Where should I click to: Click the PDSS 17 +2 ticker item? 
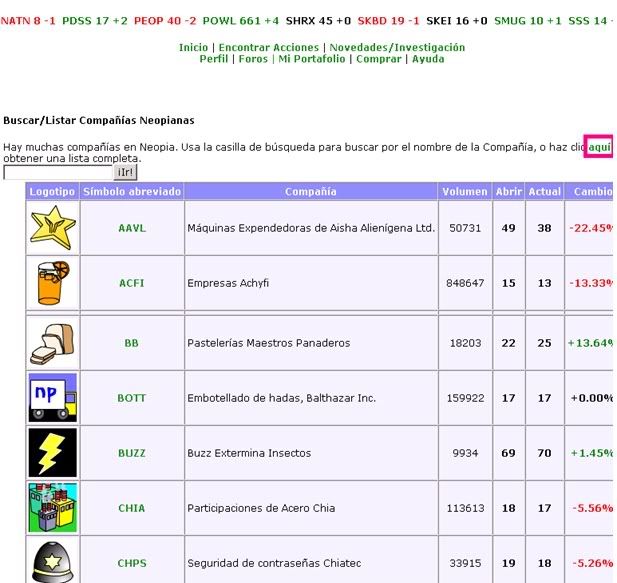[x=95, y=21]
